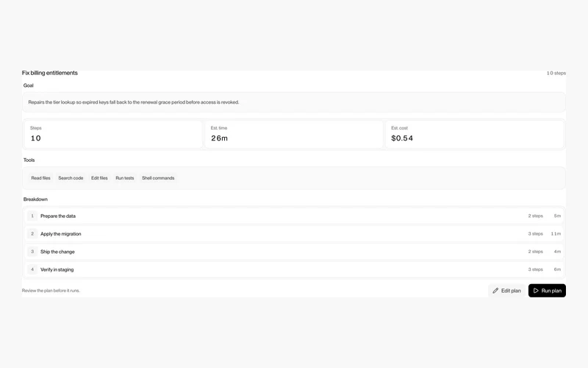Click the step number 2 badge

click(x=32, y=233)
